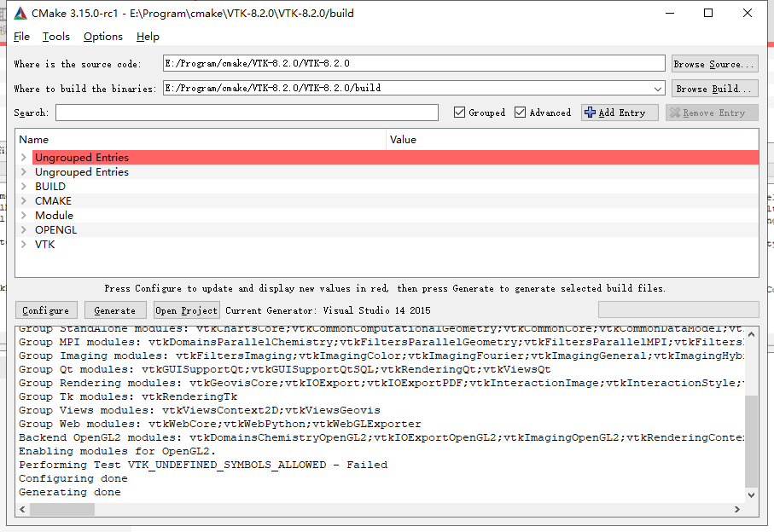Click the Value column header
The height and width of the screenshot is (532, 774).
pyautogui.click(x=572, y=140)
